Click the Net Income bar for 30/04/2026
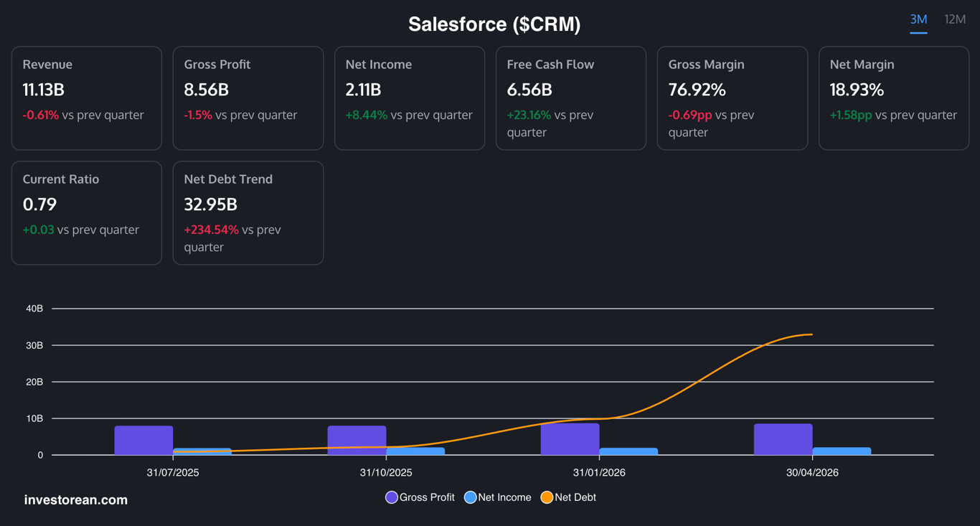The height and width of the screenshot is (526, 980). pos(842,451)
